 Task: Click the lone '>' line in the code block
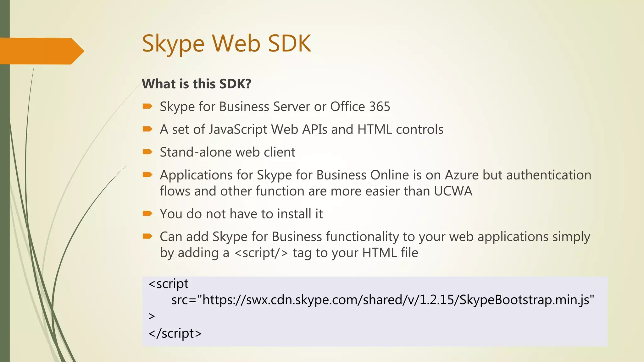click(x=152, y=316)
